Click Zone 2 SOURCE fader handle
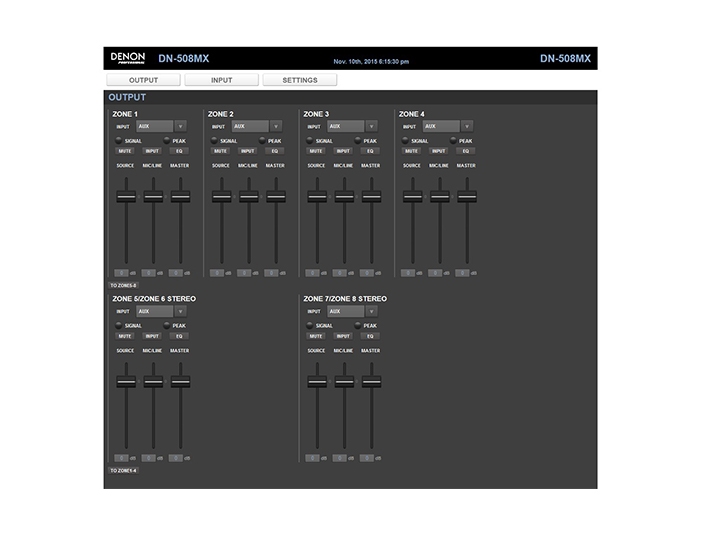The image size is (710, 533). (221, 197)
